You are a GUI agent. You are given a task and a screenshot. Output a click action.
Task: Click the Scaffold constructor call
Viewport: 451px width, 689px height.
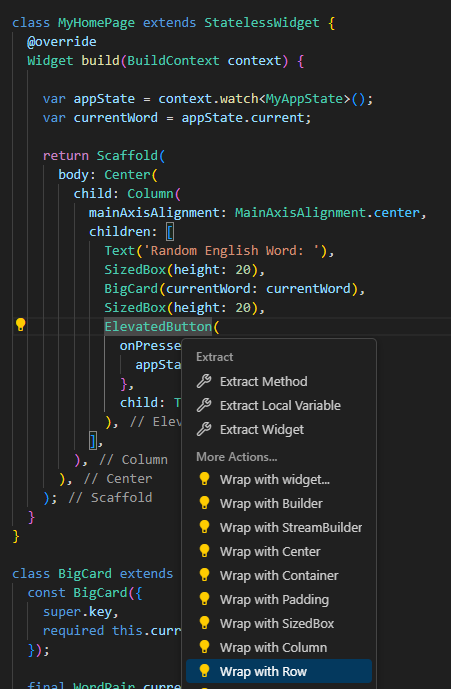click(127, 156)
